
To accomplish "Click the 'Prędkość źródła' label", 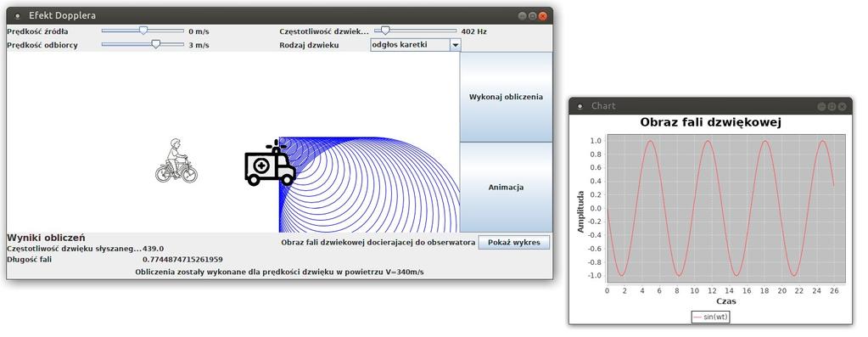I will (x=37, y=31).
